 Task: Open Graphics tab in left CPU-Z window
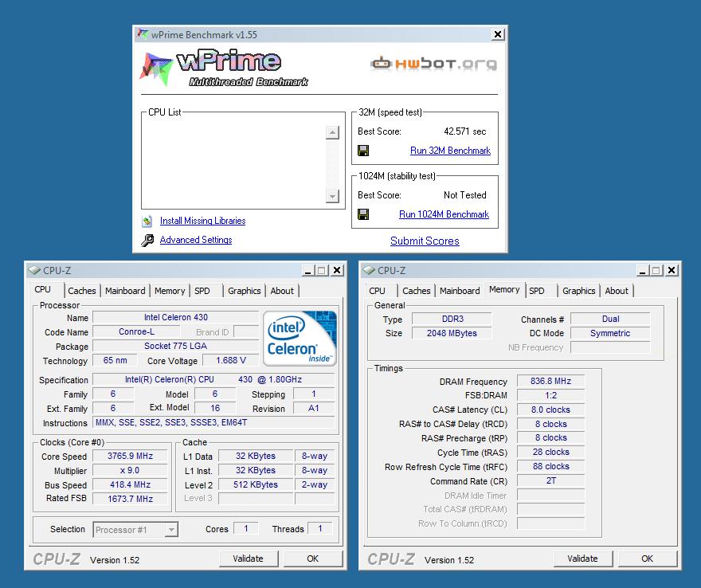[x=244, y=291]
